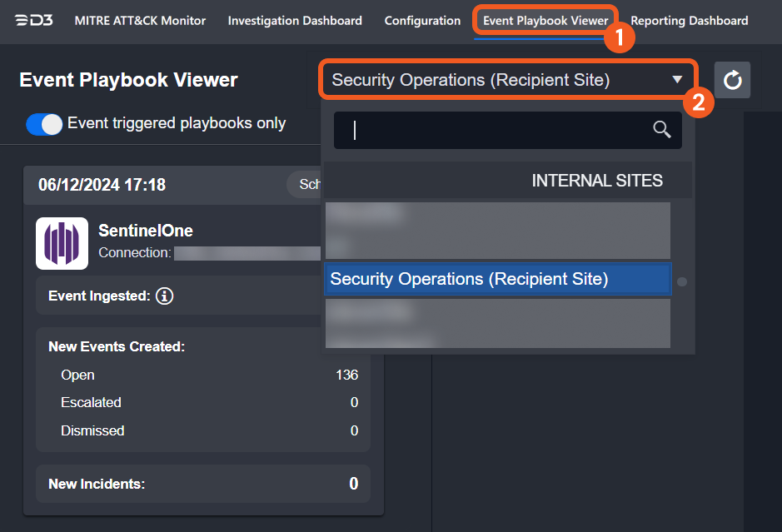Open the MITRE ATT&CK Monitor tab

tap(140, 20)
